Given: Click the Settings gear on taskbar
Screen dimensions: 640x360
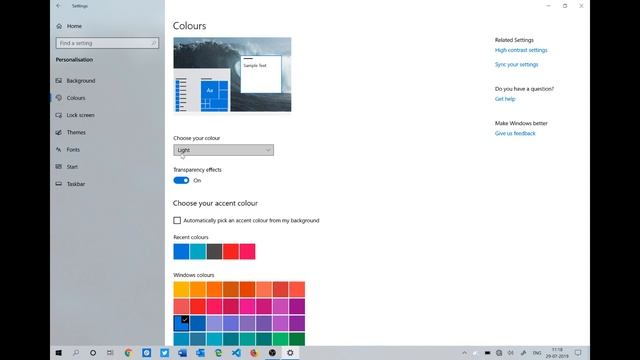Looking at the screenshot, I should pyautogui.click(x=290, y=353).
